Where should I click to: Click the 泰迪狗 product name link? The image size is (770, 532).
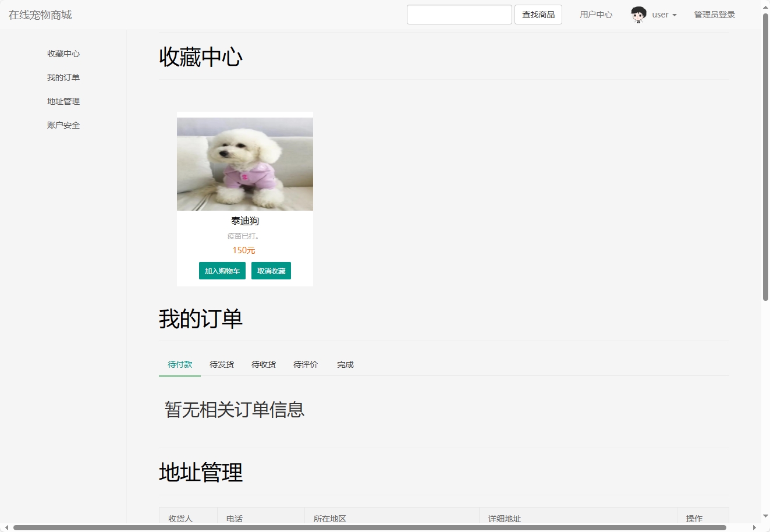tap(244, 221)
